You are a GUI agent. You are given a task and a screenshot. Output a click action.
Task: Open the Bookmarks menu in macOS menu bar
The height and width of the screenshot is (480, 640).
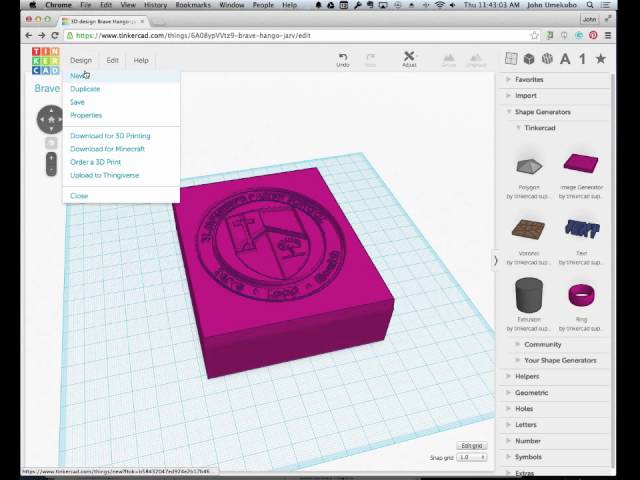pyautogui.click(x=193, y=5)
